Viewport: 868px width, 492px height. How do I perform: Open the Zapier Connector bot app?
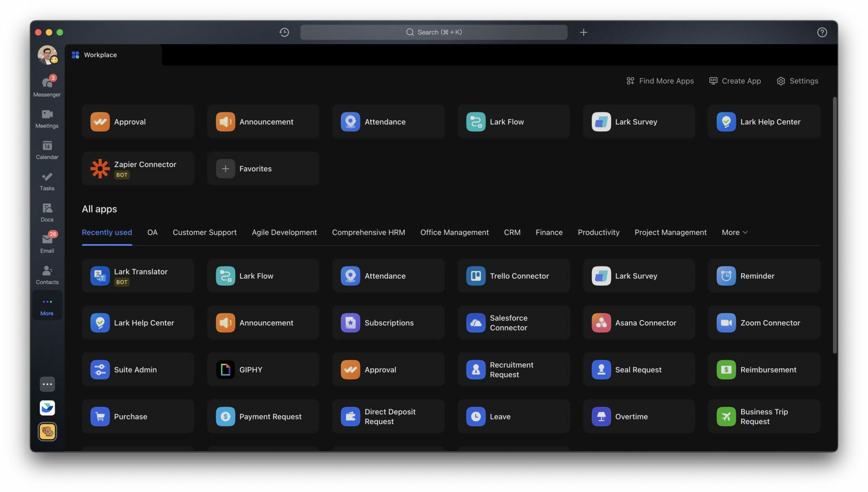tap(138, 168)
